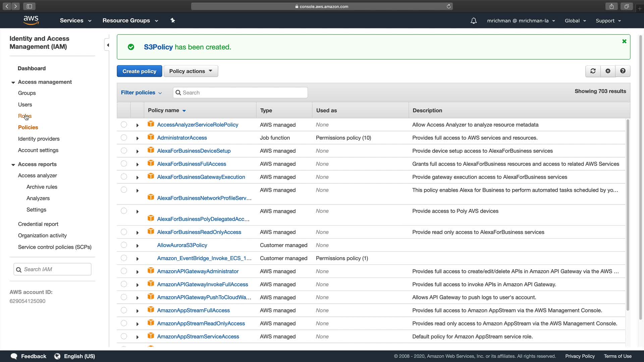Click the browser reload page icon
Viewport: 644px width, 362px height.
click(448, 6)
